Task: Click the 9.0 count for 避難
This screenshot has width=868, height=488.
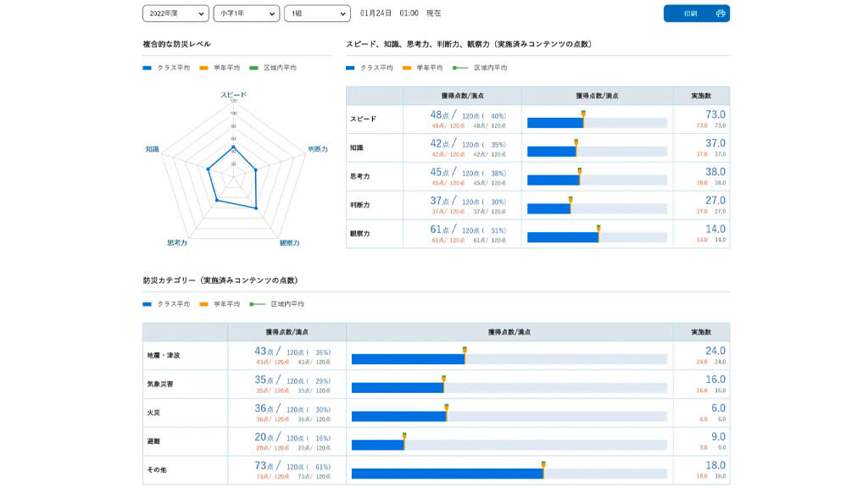Action: [718, 437]
